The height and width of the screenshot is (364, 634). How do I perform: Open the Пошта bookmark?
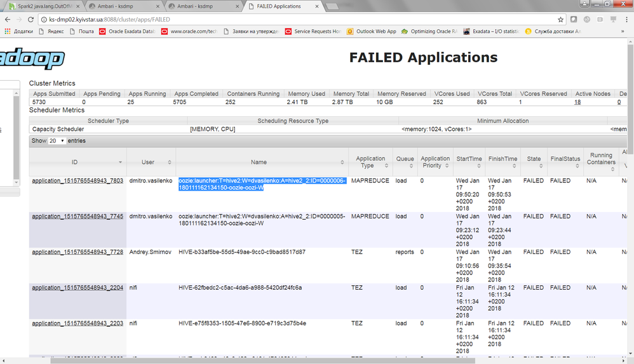pos(82,31)
